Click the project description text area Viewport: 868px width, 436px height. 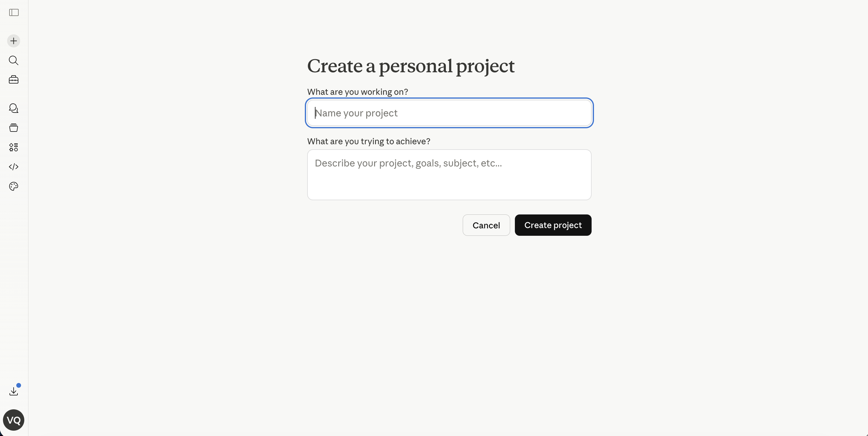point(449,174)
